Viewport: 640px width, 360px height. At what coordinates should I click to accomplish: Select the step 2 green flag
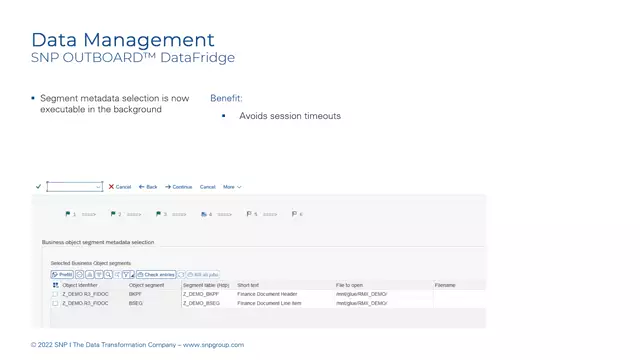pos(113,214)
